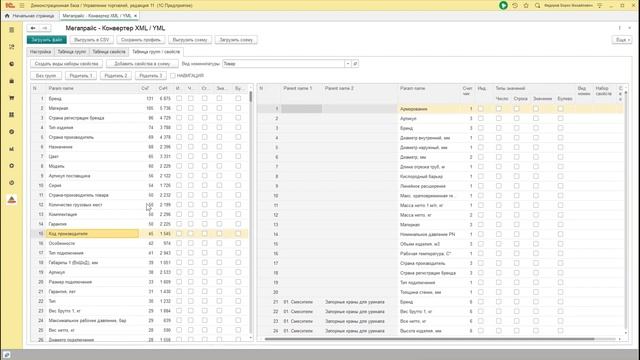Select Цвет row in left table
The height and width of the screenshot is (360, 640).
(140, 156)
